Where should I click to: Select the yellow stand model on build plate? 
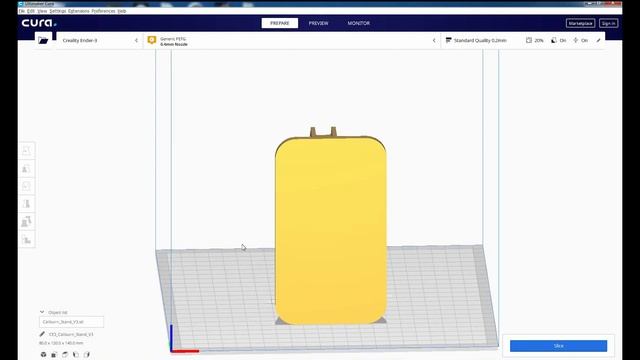point(331,231)
